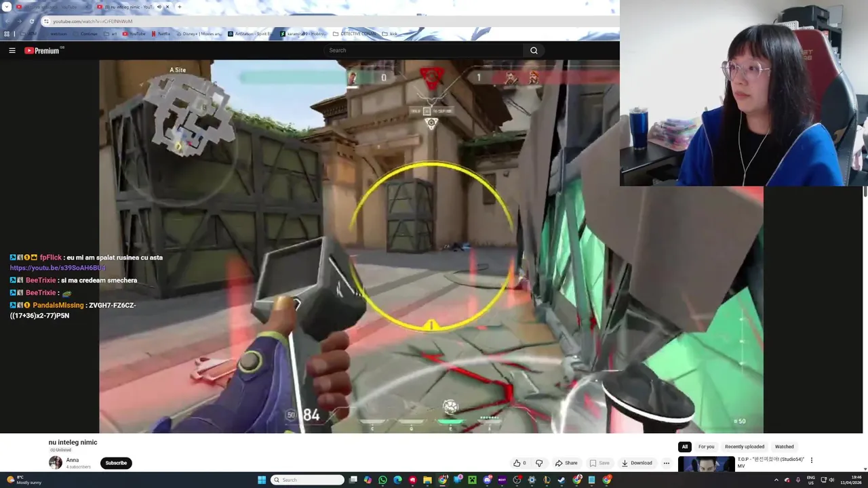Dislike the video with thumbs down

pyautogui.click(x=539, y=463)
